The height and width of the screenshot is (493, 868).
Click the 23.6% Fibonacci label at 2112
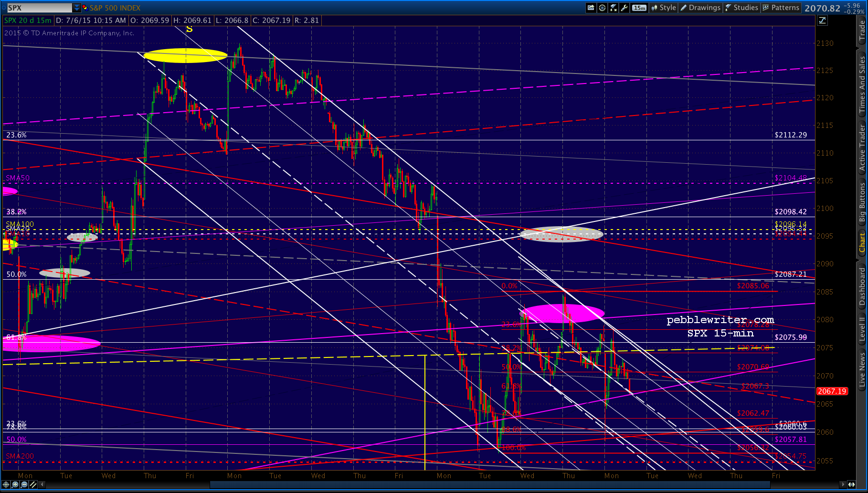point(16,135)
